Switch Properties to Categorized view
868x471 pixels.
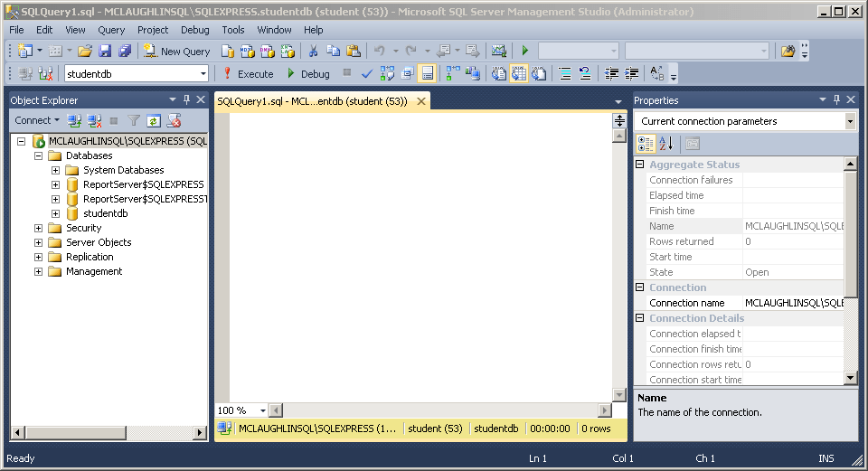(x=646, y=144)
